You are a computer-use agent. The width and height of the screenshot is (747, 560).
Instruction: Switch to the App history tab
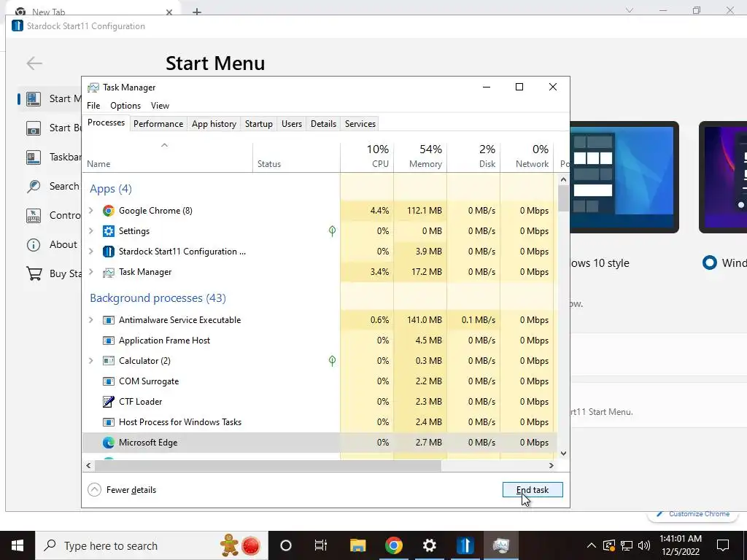[x=214, y=124]
